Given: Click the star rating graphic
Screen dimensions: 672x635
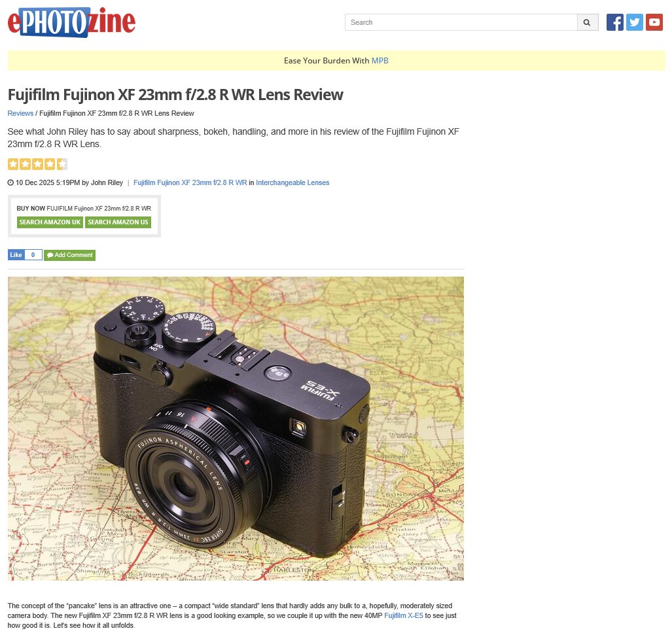Looking at the screenshot, I should point(37,164).
